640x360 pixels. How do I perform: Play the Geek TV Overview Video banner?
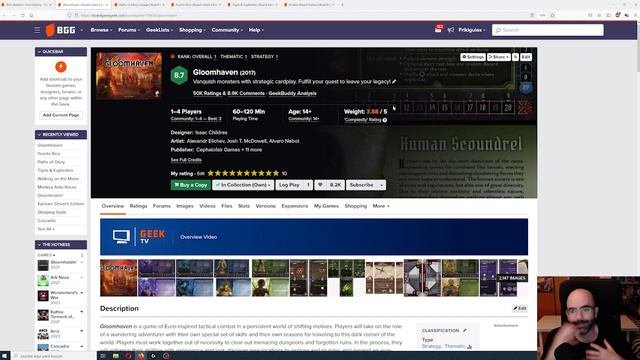(314, 237)
